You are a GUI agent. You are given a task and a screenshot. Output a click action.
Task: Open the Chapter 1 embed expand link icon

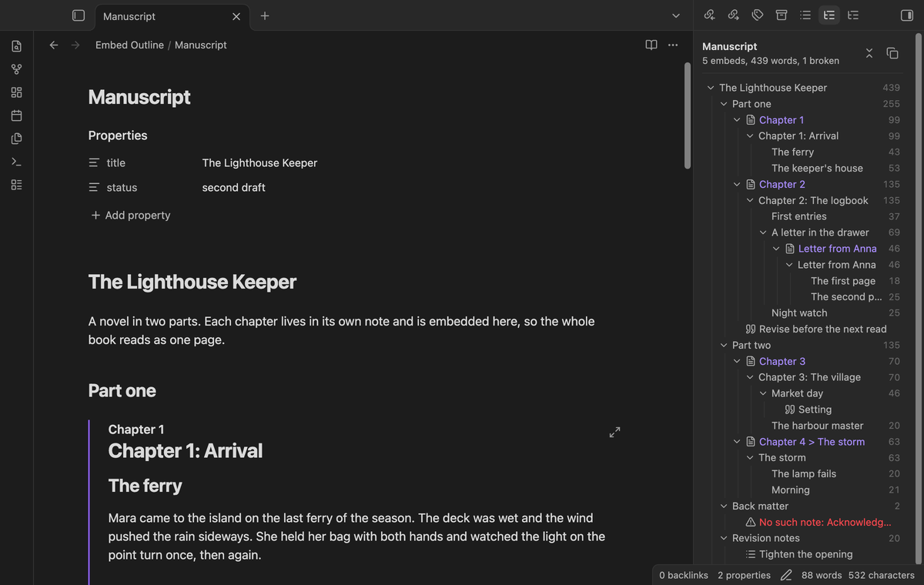(614, 433)
